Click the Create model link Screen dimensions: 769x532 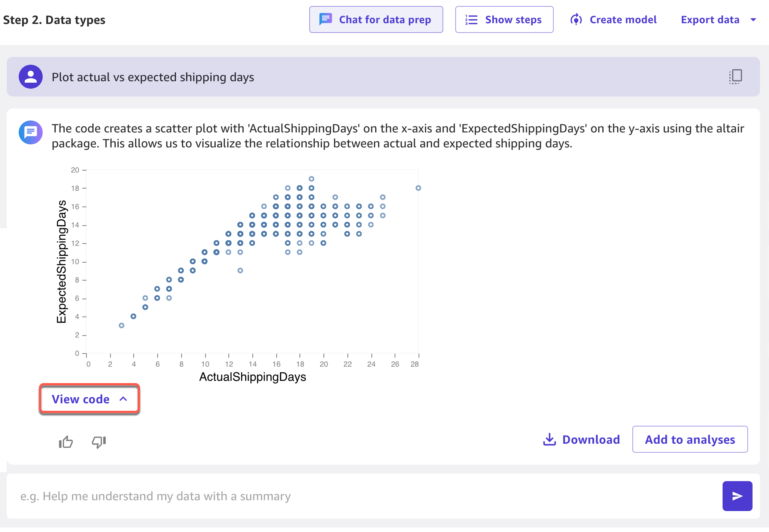(623, 19)
